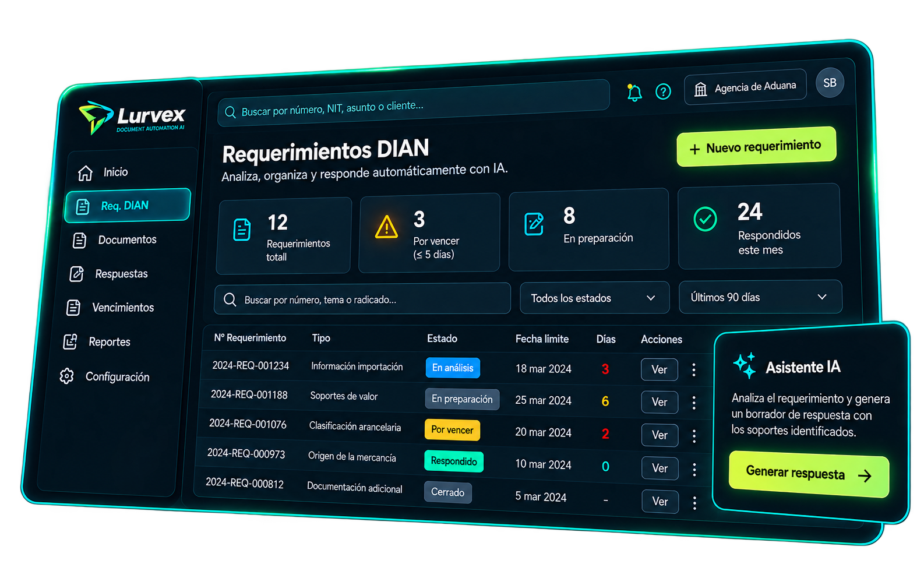Open notifications bell icon

click(634, 93)
